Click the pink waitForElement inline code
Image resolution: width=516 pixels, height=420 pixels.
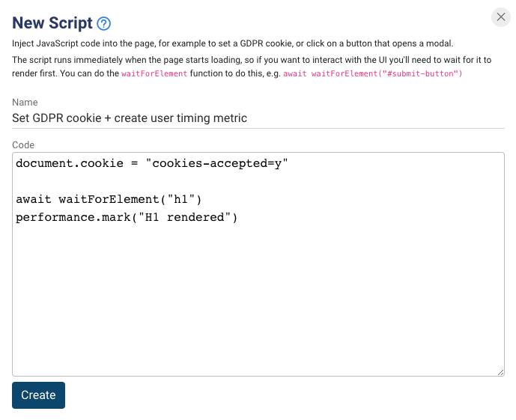(154, 73)
